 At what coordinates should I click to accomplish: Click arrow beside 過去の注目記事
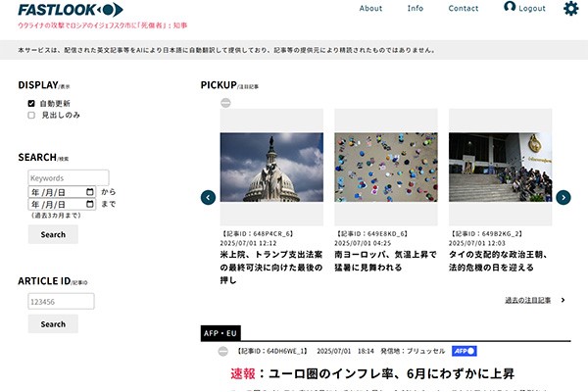tap(563, 300)
